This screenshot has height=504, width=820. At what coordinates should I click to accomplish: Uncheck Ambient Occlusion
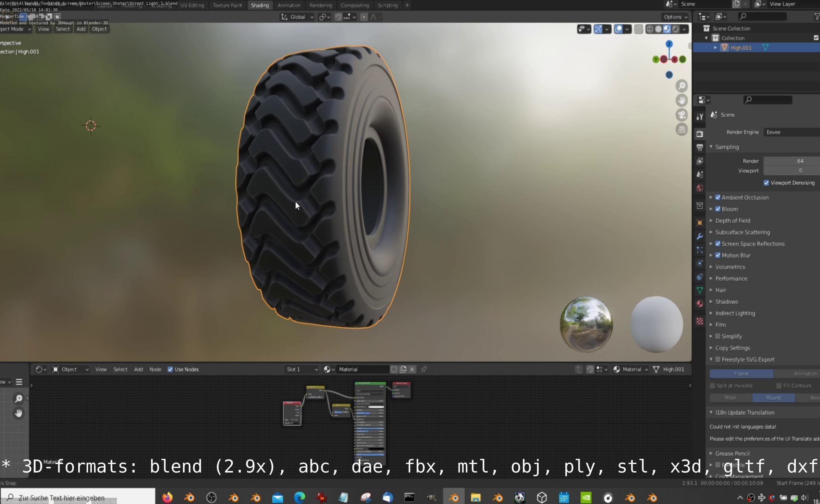coord(718,197)
